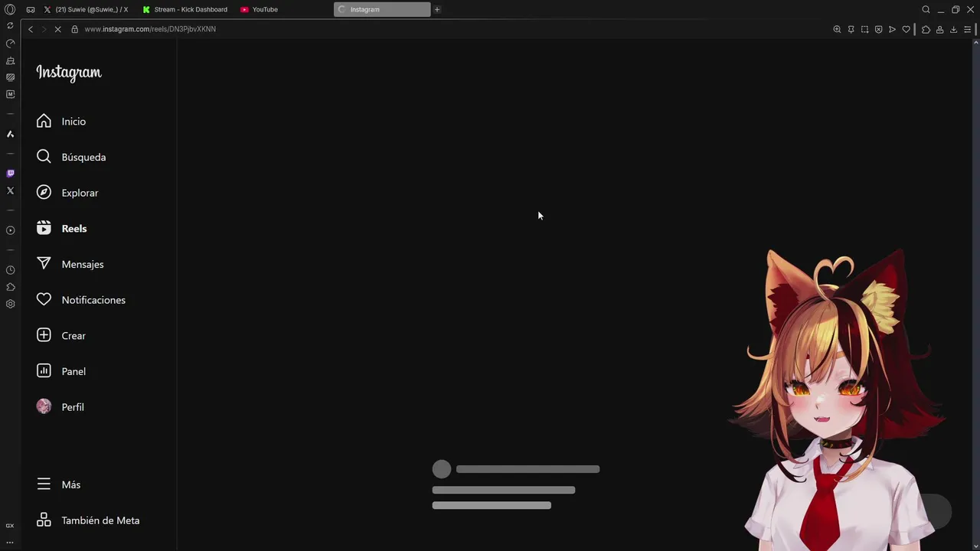Open the browser profile icon
This screenshot has width=980, height=551.
pyautogui.click(x=939, y=29)
